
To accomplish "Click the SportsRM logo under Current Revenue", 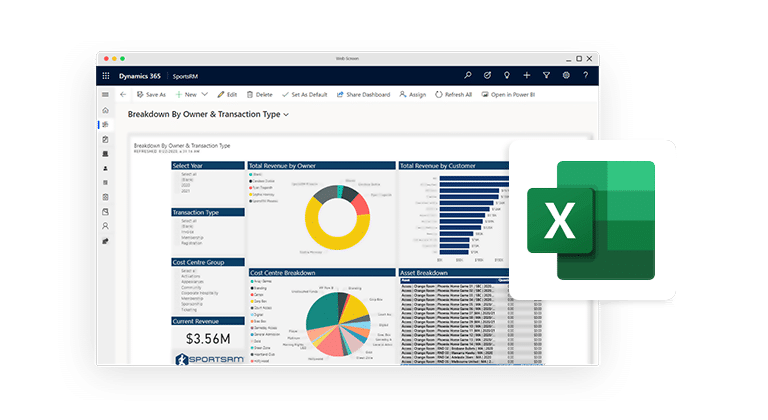I will (210, 359).
